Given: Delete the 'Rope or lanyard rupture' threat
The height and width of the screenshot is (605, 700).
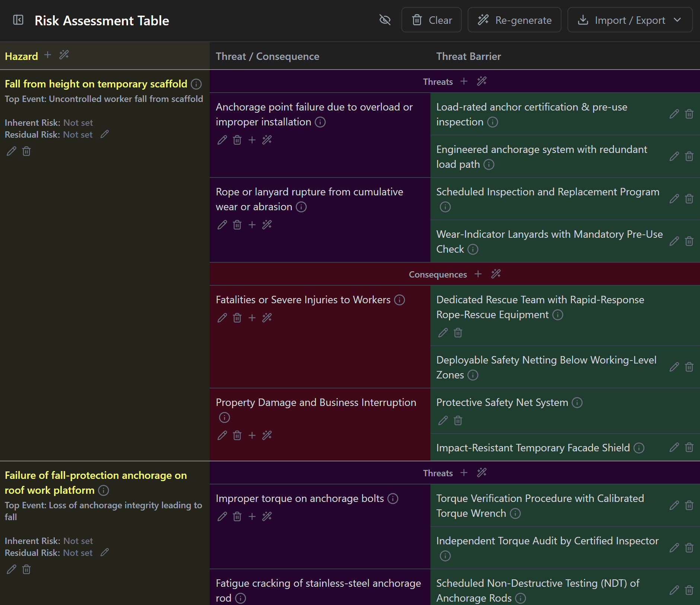Looking at the screenshot, I should click(x=237, y=225).
